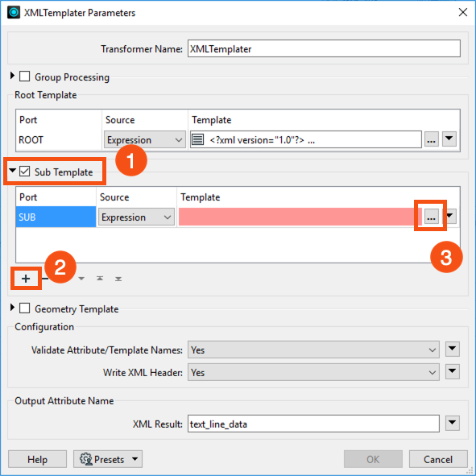Viewport: 476px width, 476px height.
Task: Click the minus icon to remove template row
Action: 45,279
